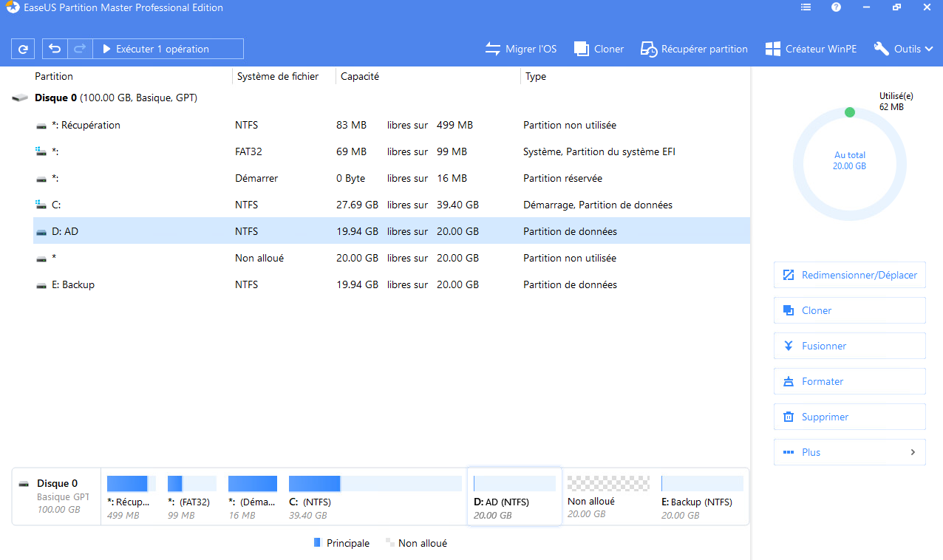Screen dimensions: 943x560
Task: Click Fusionner to merge partitions
Action: pyautogui.click(x=850, y=346)
